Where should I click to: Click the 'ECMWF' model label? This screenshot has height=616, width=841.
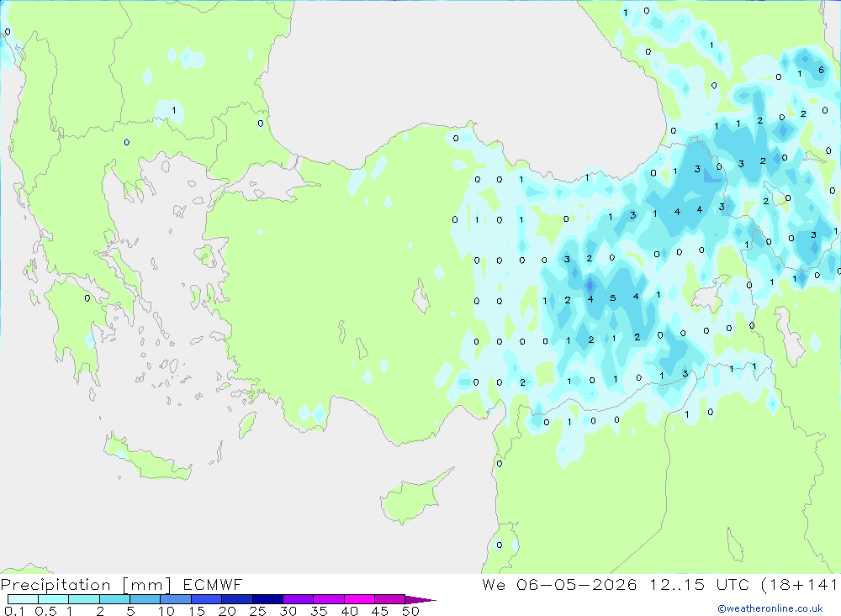(x=213, y=584)
